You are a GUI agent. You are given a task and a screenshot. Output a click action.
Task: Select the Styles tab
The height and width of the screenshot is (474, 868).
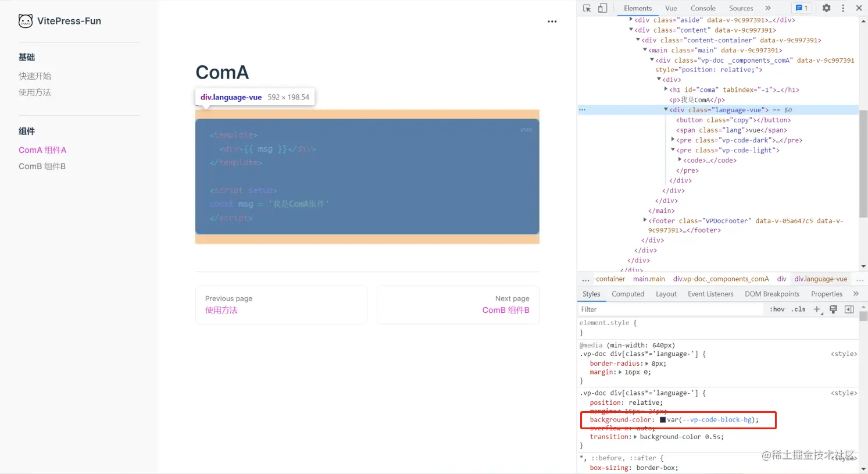point(591,294)
